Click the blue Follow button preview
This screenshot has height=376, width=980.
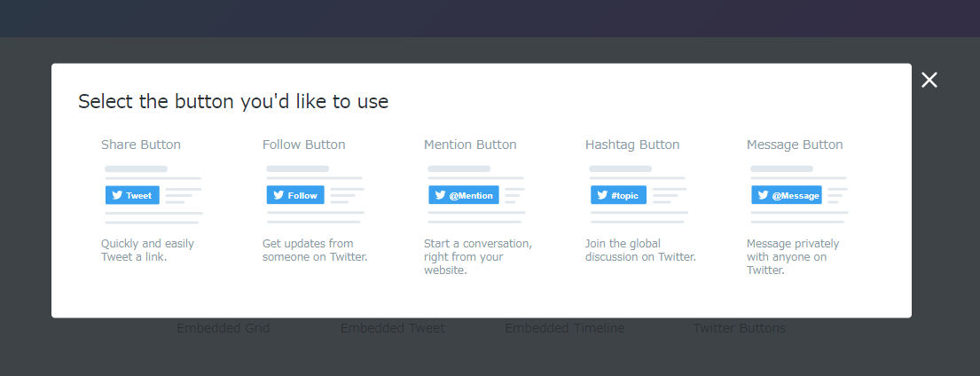[x=295, y=195]
